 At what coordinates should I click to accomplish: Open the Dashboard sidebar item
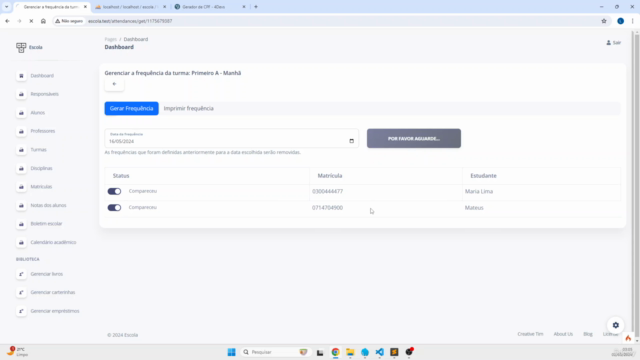coord(42,76)
